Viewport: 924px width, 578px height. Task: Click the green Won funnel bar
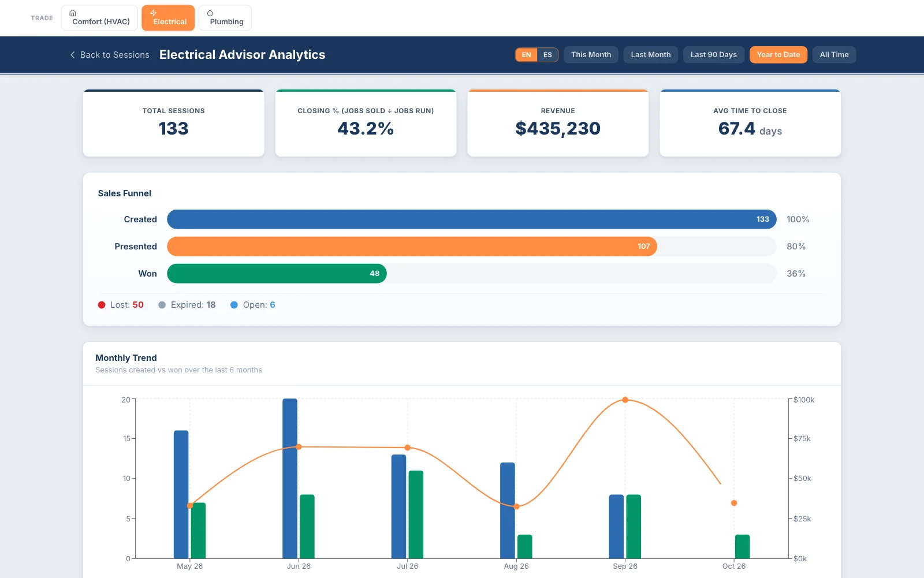(277, 274)
